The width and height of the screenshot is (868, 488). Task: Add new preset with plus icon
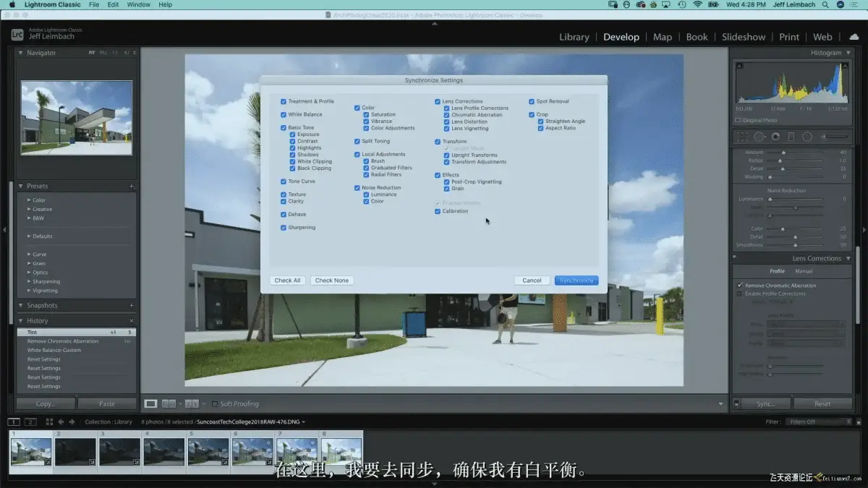(132, 187)
